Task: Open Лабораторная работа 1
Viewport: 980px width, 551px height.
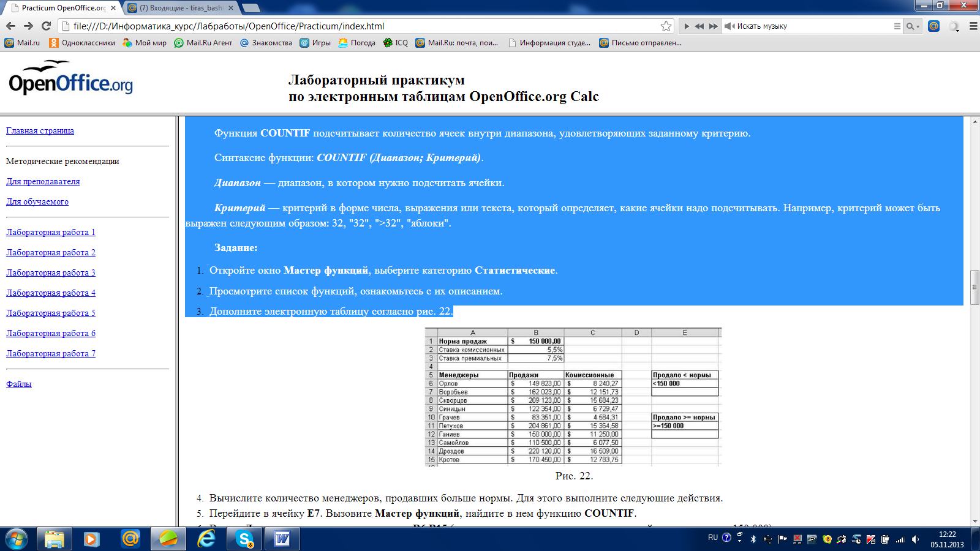Action: 51,232
